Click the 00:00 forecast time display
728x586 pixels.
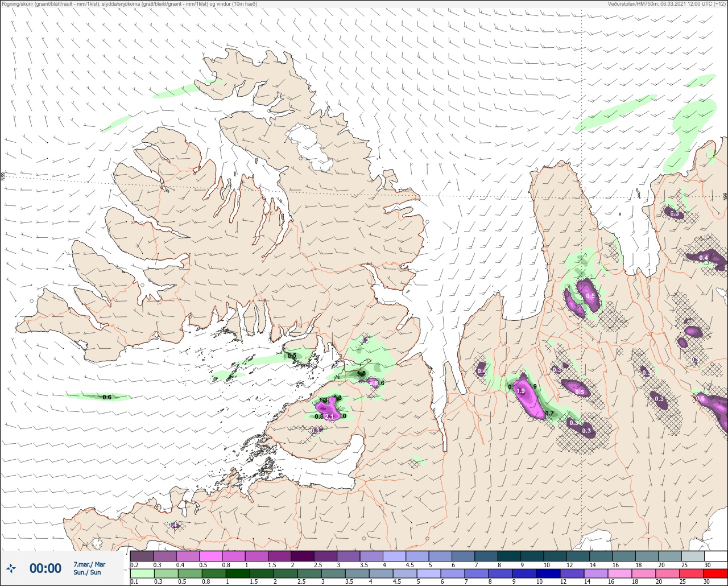[45, 568]
